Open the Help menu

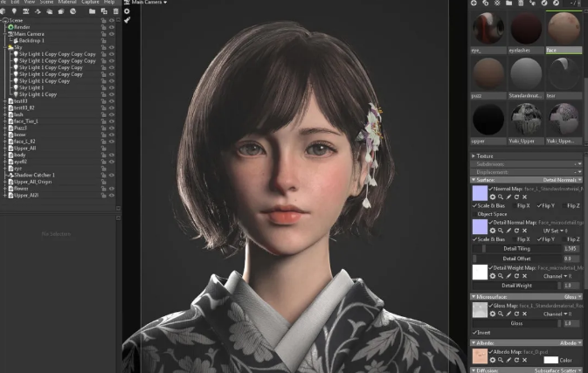[x=109, y=2]
